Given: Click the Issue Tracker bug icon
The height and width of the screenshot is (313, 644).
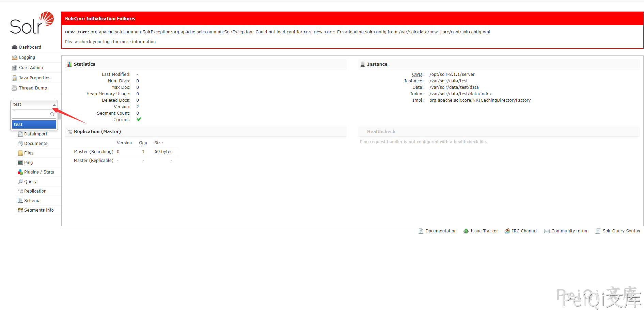Looking at the screenshot, I should [x=466, y=231].
